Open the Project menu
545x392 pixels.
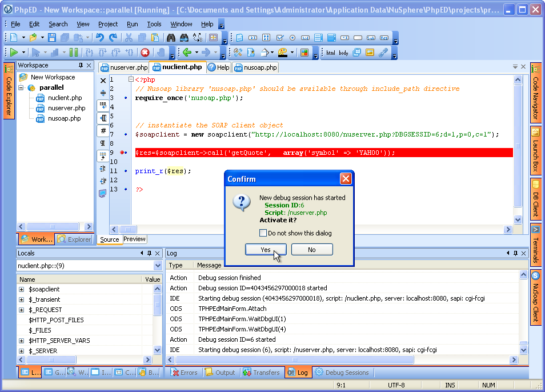pos(107,24)
